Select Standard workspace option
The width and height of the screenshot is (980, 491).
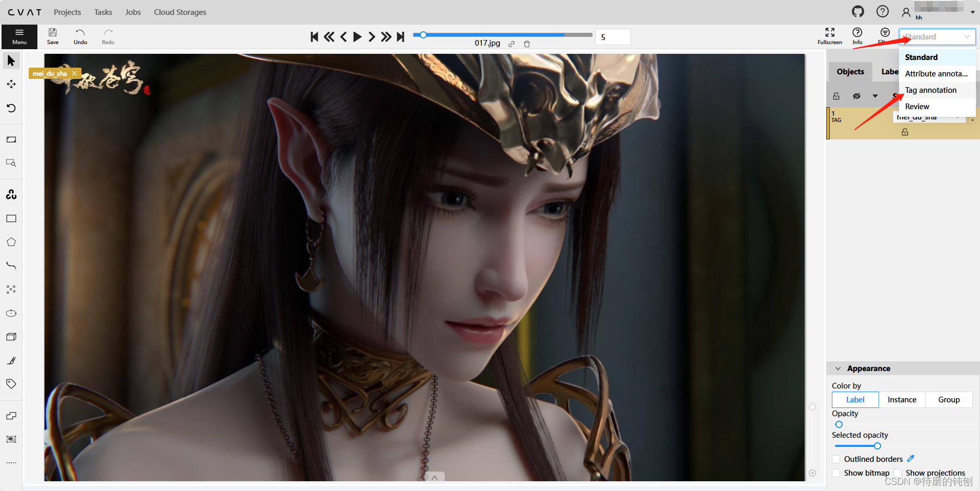click(x=937, y=57)
